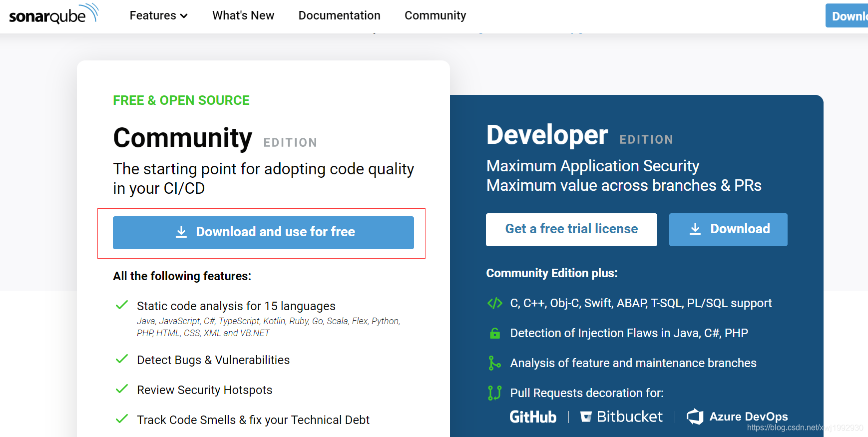Click checkmark beside Track Code Smells

tap(121, 419)
